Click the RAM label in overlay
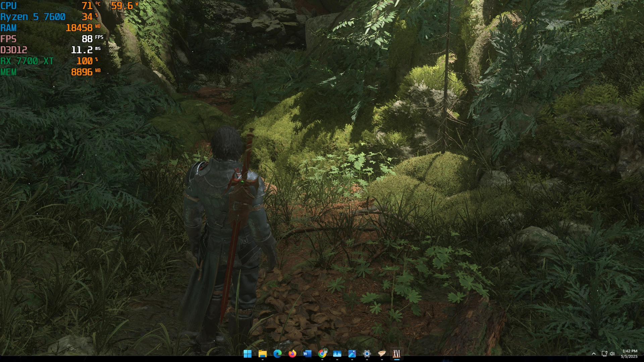The height and width of the screenshot is (362, 644). 8,28
